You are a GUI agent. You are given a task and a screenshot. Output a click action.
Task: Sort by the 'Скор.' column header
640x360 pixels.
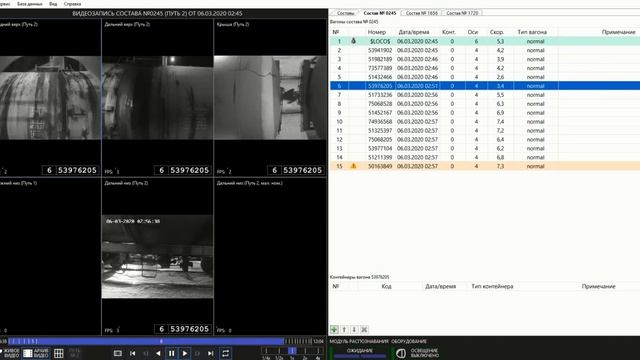coord(497,32)
